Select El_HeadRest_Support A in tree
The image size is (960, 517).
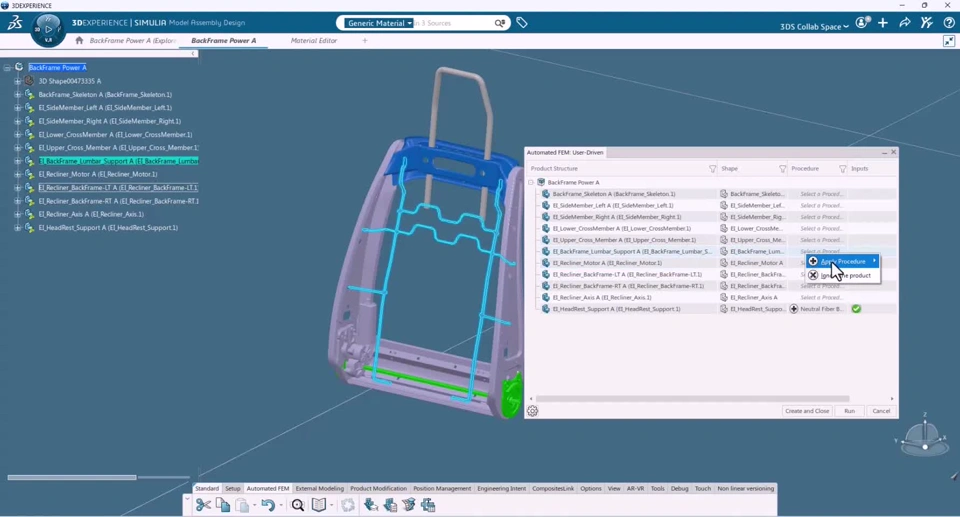coord(108,228)
